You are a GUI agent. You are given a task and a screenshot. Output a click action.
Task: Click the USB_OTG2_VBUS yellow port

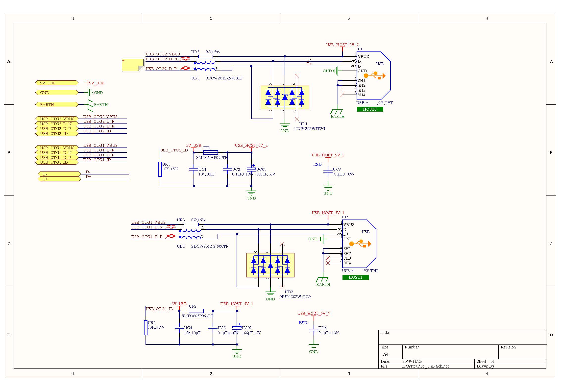[57, 119]
